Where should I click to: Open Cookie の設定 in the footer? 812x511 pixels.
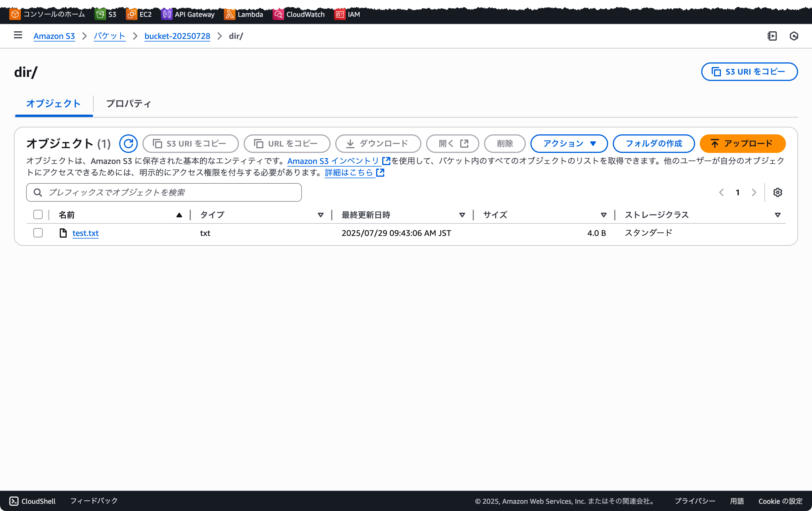[780, 501]
